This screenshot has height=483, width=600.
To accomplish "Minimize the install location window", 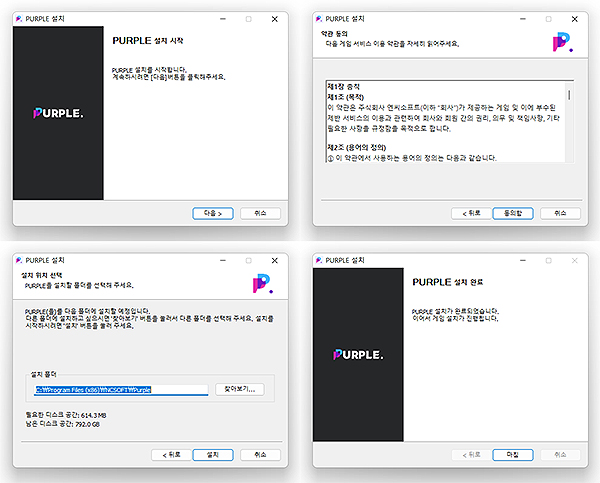I will tap(223, 260).
